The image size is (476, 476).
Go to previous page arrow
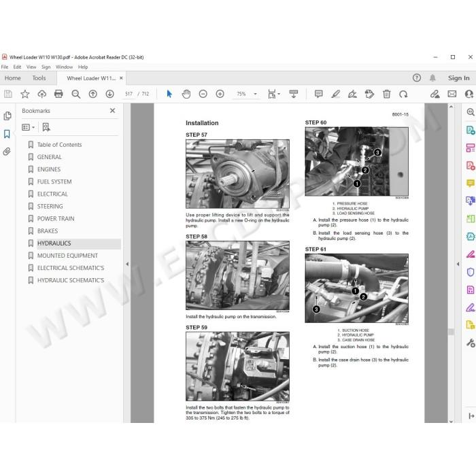(93, 94)
